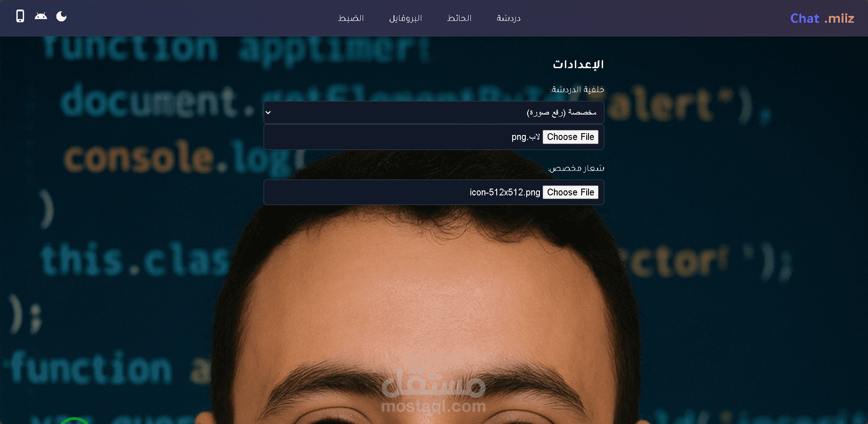Click the icon-512x512.png file name

pos(505,192)
